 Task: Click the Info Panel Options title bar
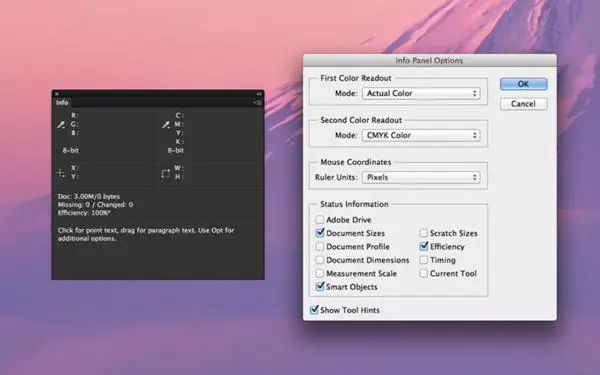pyautogui.click(x=430, y=60)
